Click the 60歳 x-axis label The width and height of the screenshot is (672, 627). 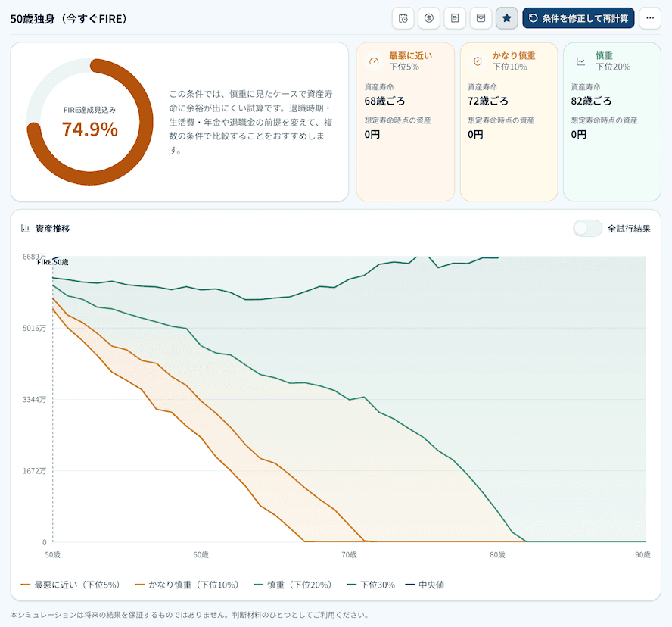click(x=201, y=554)
